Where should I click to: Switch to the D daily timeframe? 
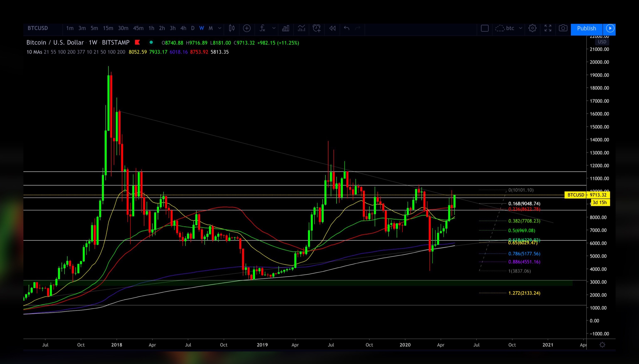click(193, 28)
